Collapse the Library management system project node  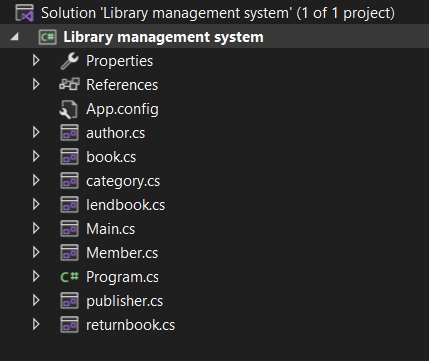[15, 37]
